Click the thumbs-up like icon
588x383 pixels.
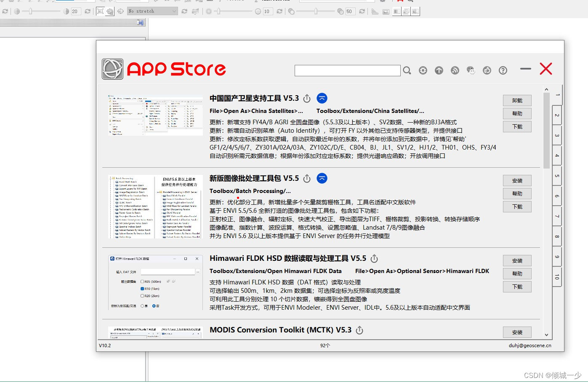pyautogui.click(x=487, y=70)
